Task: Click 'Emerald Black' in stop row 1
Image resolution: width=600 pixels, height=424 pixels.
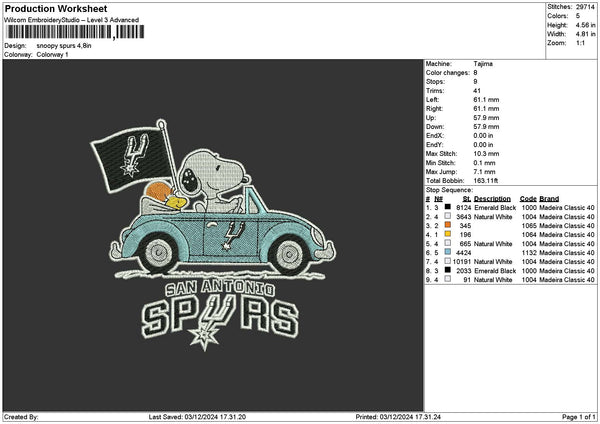Action: click(x=495, y=207)
